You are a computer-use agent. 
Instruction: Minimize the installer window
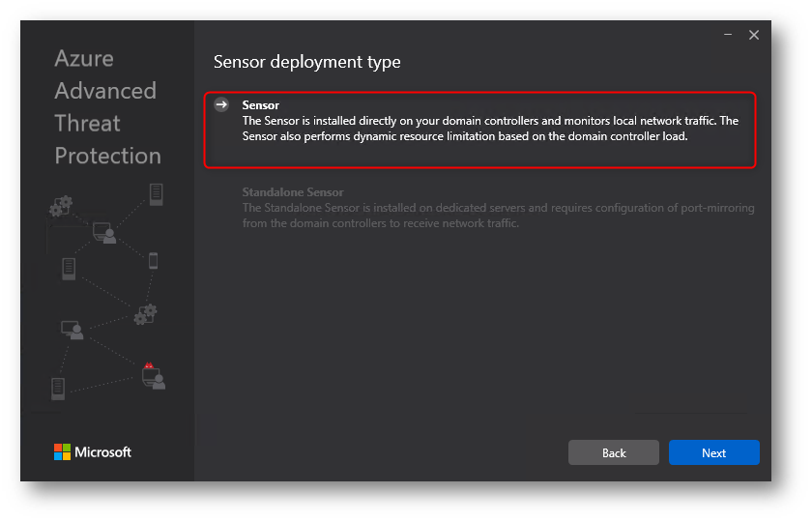(728, 35)
